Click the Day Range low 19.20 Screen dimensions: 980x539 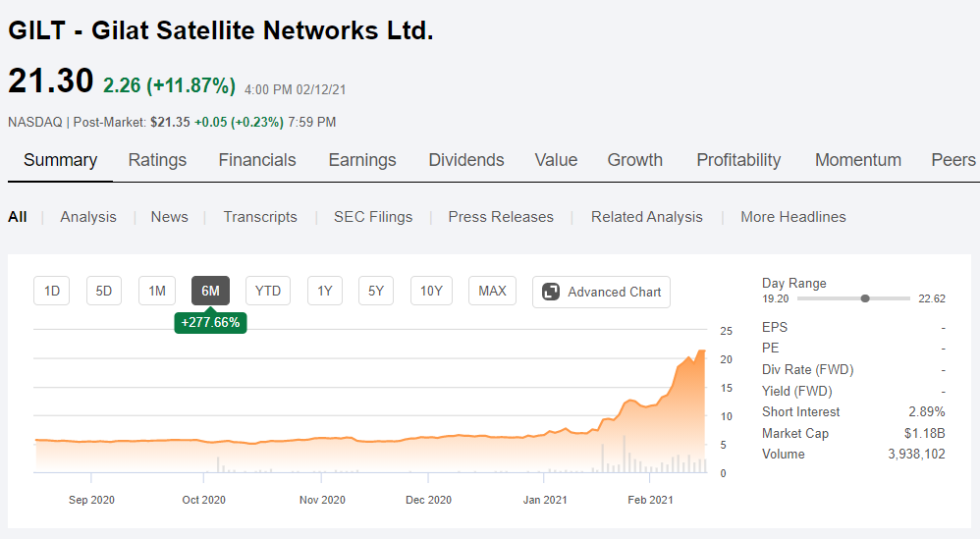tap(775, 298)
